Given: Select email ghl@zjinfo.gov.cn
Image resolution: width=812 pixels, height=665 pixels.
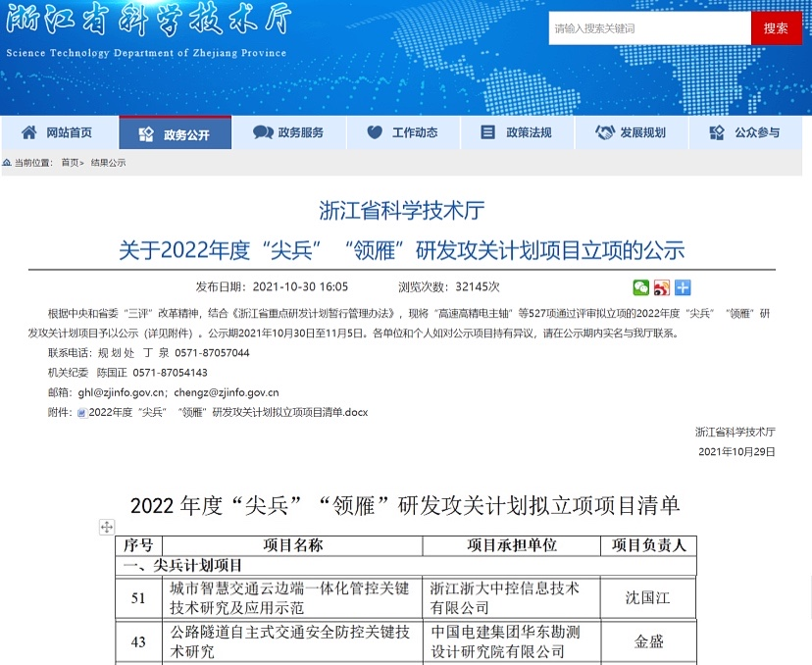Looking at the screenshot, I should pyautogui.click(x=122, y=392).
